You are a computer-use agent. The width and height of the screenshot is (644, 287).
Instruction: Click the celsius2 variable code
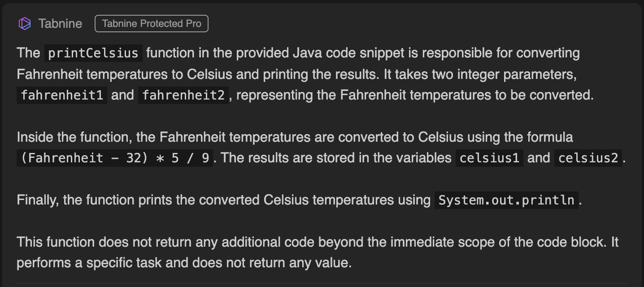(588, 158)
